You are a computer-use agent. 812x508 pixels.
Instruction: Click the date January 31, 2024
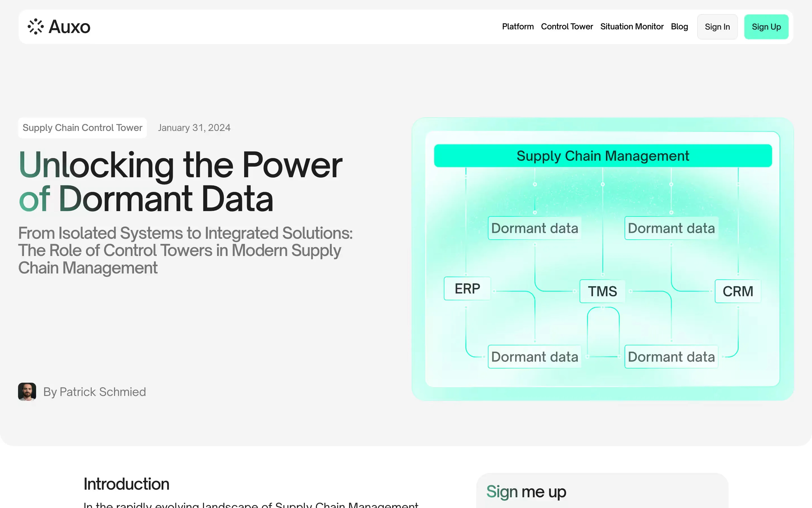pos(194,128)
